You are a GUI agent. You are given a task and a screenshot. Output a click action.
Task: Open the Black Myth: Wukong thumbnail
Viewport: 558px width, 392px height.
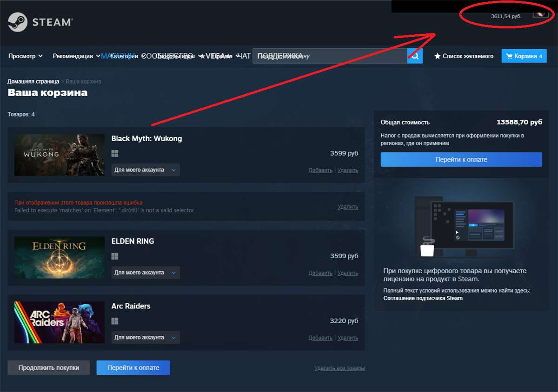(60, 155)
